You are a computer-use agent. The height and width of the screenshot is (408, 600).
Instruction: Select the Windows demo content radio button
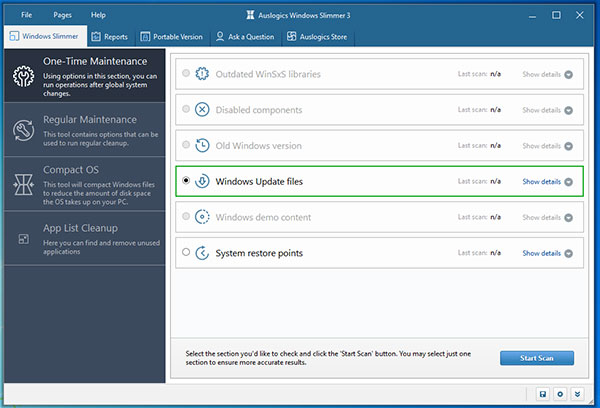coord(186,216)
